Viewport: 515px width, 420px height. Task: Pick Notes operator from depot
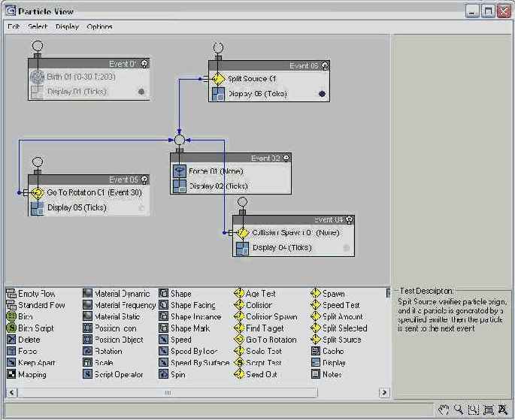point(326,374)
